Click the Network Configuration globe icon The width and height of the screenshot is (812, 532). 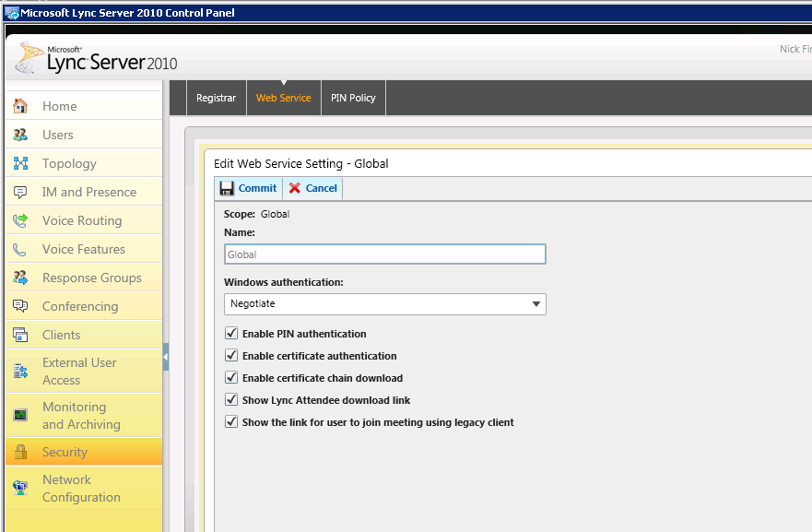(20, 488)
